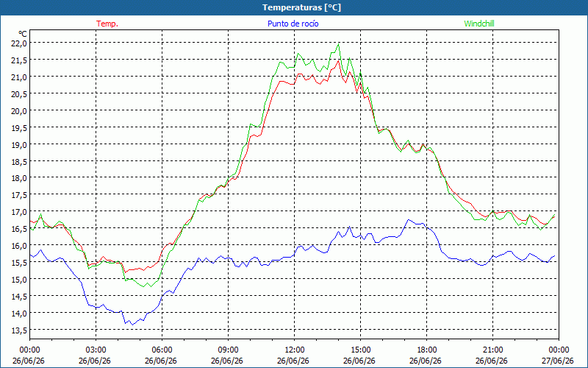Click the 17,5 y-axis label

coord(19,195)
